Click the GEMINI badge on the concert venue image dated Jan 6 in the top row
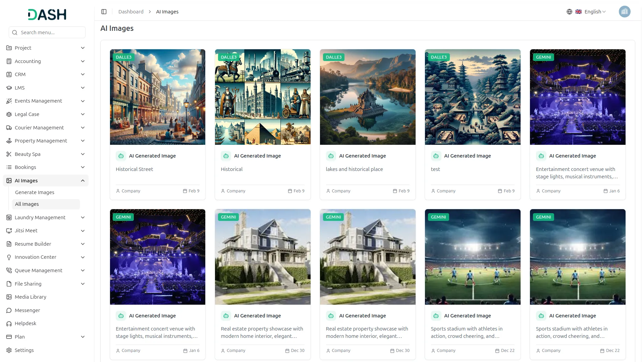644x362 pixels. coord(543,57)
